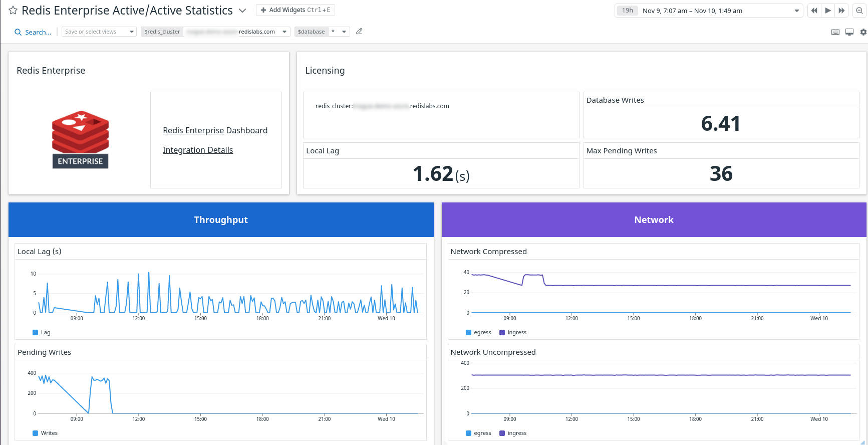The image size is (868, 445).
Task: Click the play live data icon
Action: [x=828, y=11]
